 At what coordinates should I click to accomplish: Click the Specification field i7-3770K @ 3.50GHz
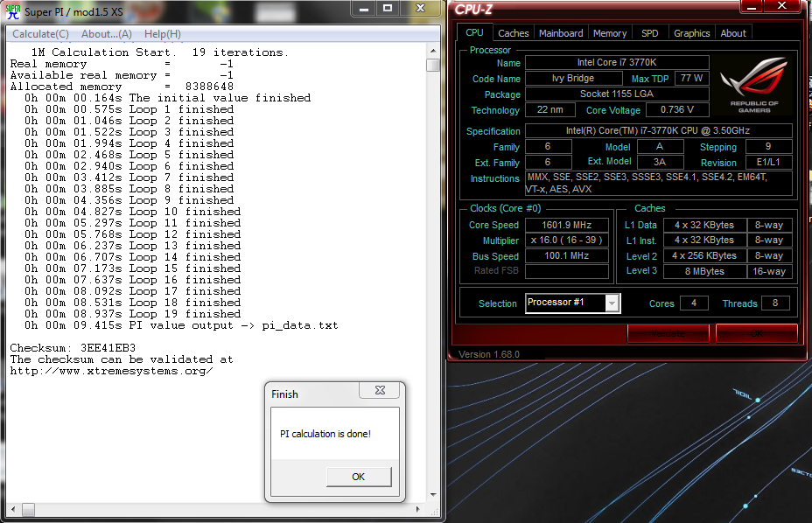pyautogui.click(x=659, y=130)
